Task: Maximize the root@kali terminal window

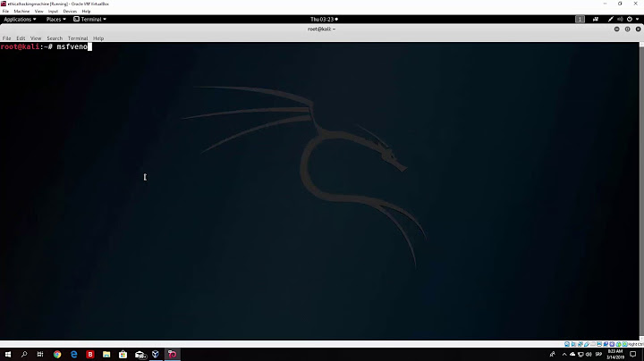Action: point(627,29)
